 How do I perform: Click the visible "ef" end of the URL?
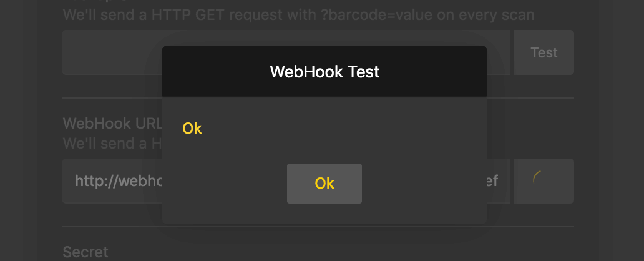point(492,181)
